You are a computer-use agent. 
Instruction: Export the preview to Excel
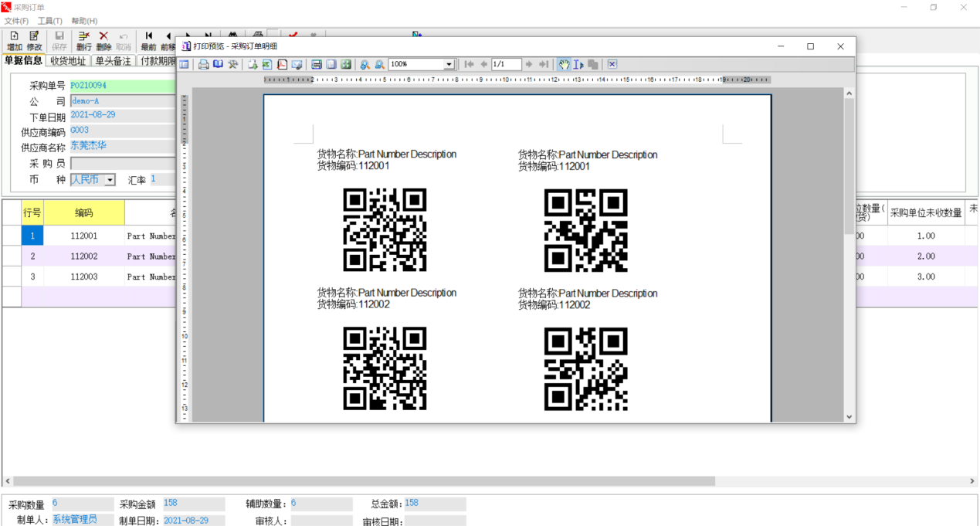coord(267,65)
